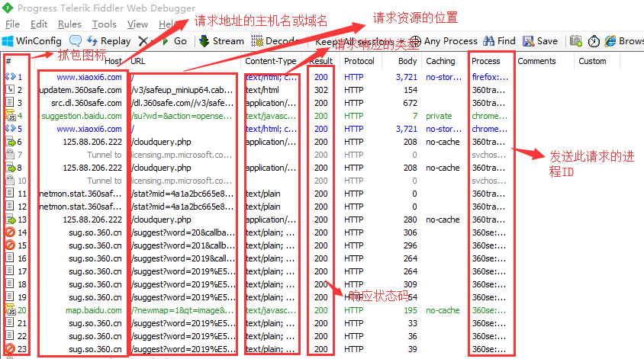The width and height of the screenshot is (644, 359).
Task: Select session 5 HTML icon
Action: pos(10,128)
